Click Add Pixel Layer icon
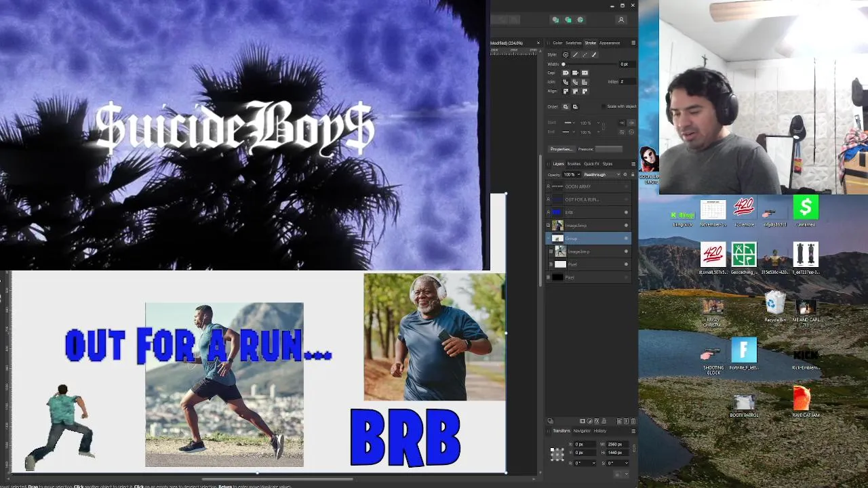The image size is (868, 488). click(x=626, y=421)
